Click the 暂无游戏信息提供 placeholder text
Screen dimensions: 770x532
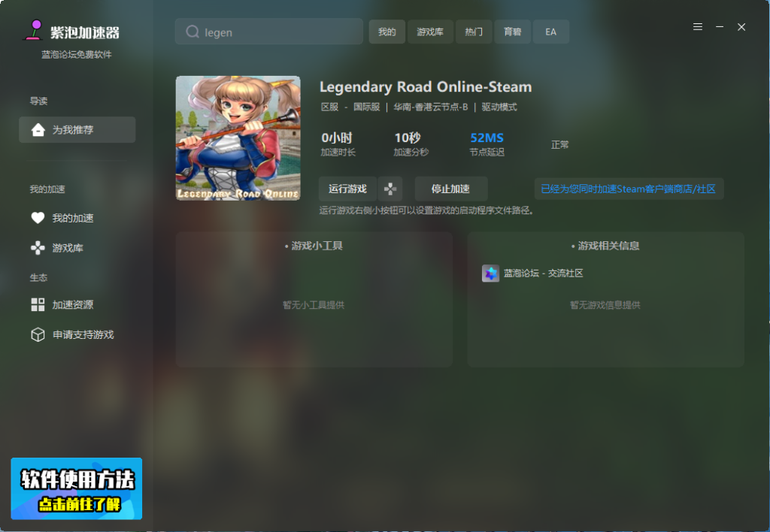(605, 305)
